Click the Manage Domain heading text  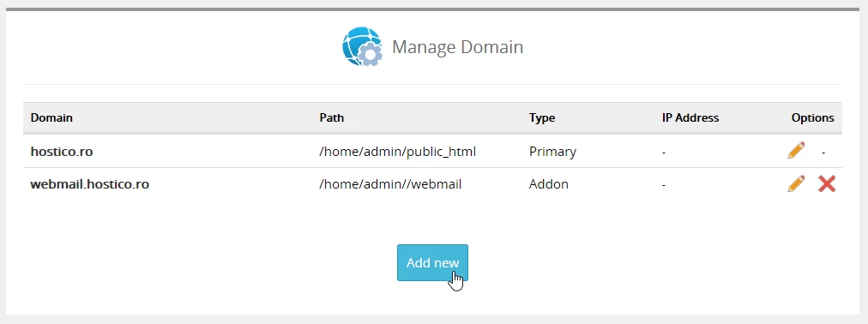pyautogui.click(x=457, y=47)
